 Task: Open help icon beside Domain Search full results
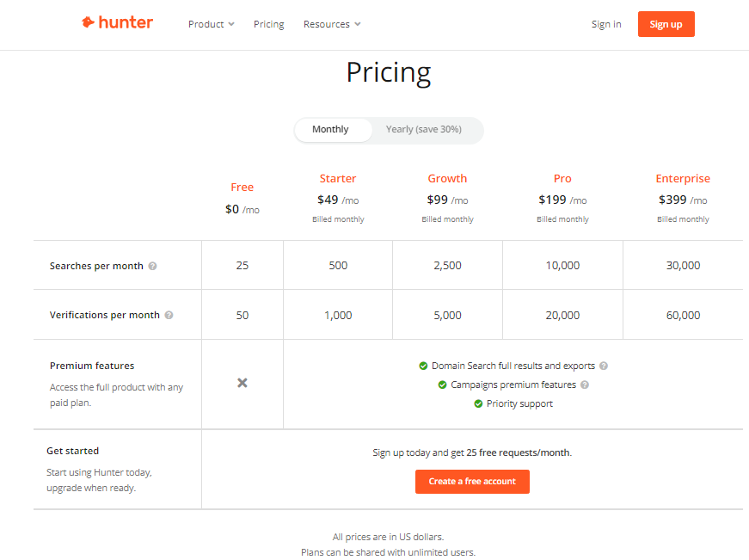tap(604, 366)
